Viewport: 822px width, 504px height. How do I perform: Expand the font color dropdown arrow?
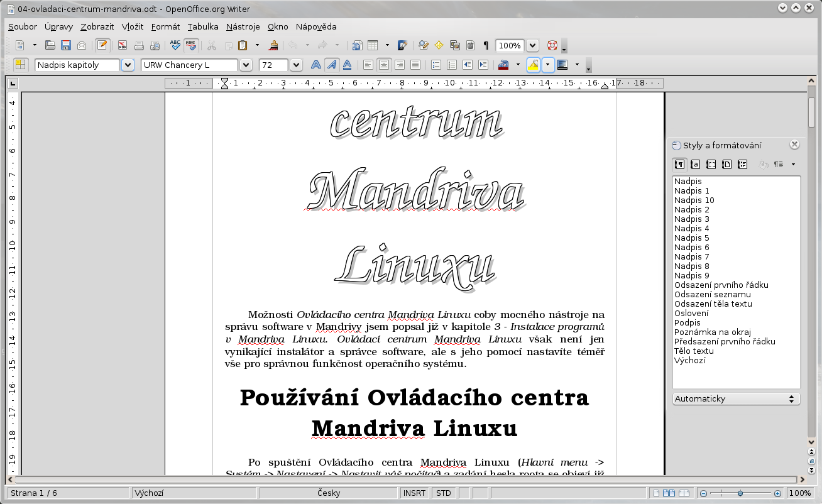(x=518, y=65)
